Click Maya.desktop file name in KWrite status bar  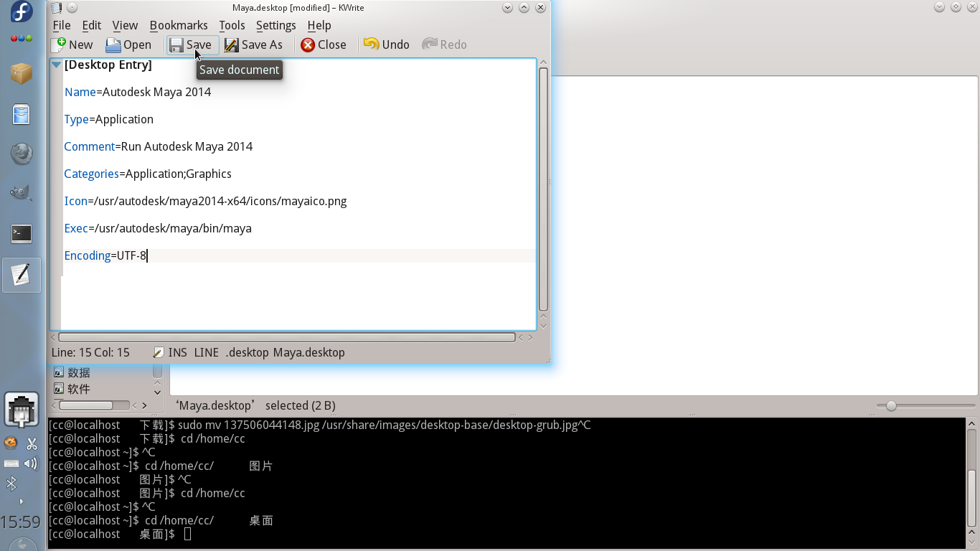coord(309,353)
